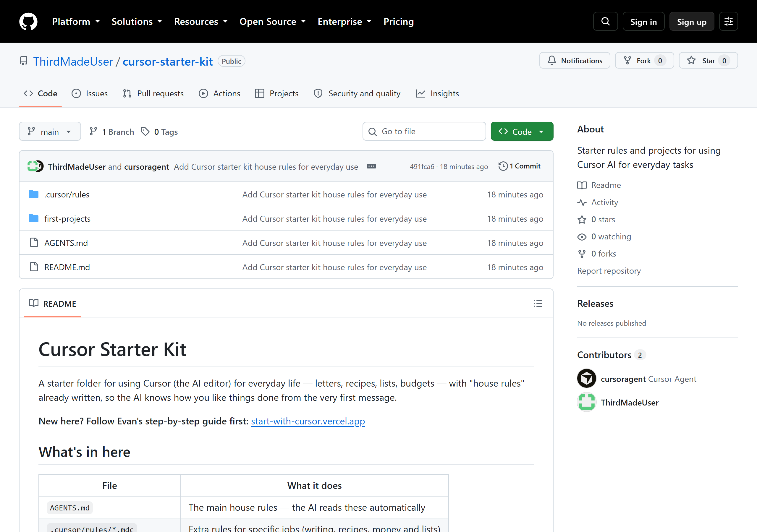This screenshot has width=757, height=532.
Task: Open the green Code dropdown button
Action: 522,132
